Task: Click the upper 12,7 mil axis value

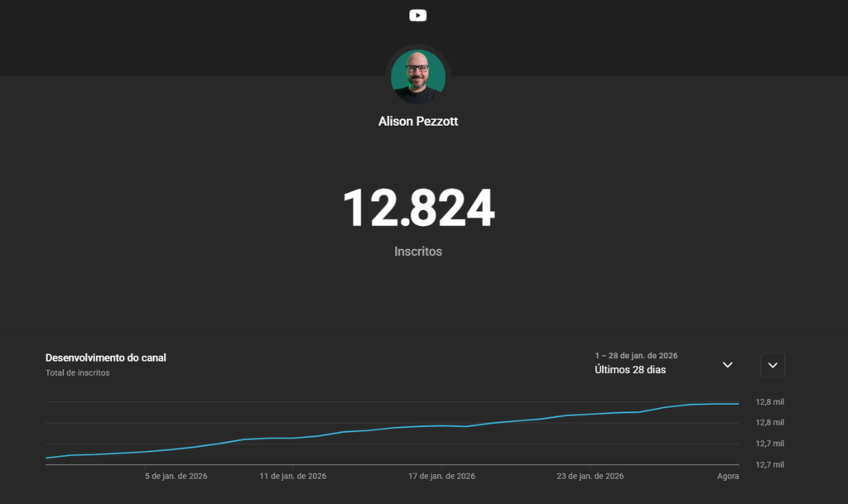Action: [x=769, y=444]
